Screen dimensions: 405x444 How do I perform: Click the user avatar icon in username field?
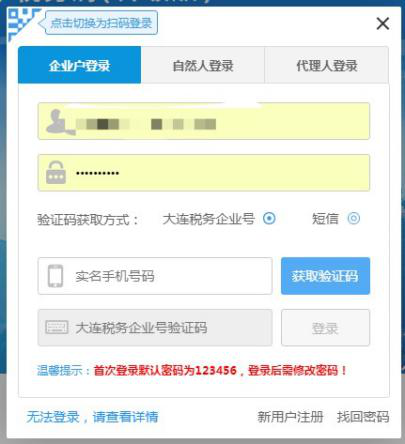pyautogui.click(x=59, y=122)
